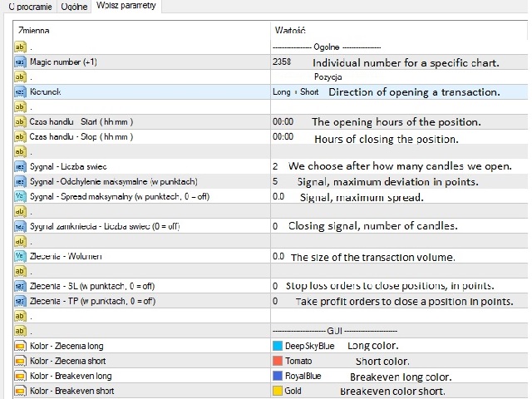Click the icon next to Kolor Breakeven short

(20, 391)
